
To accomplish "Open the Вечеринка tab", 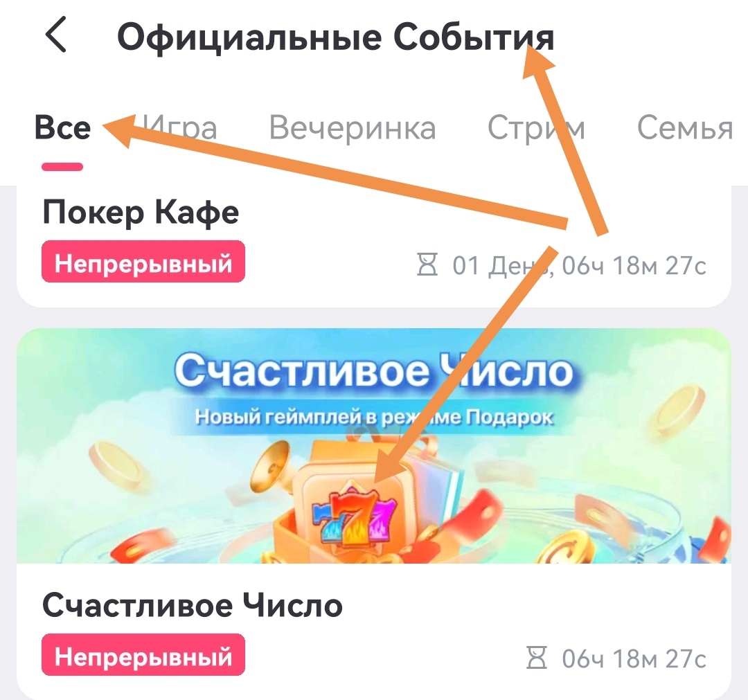I will tap(353, 128).
